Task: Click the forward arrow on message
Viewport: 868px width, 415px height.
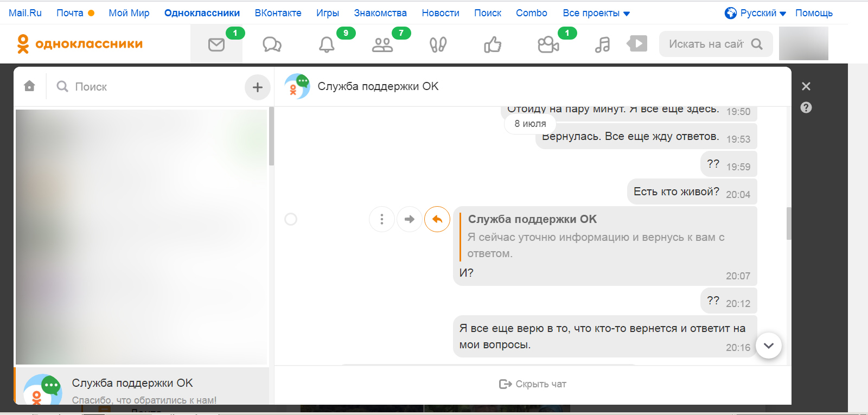Action: pyautogui.click(x=410, y=219)
